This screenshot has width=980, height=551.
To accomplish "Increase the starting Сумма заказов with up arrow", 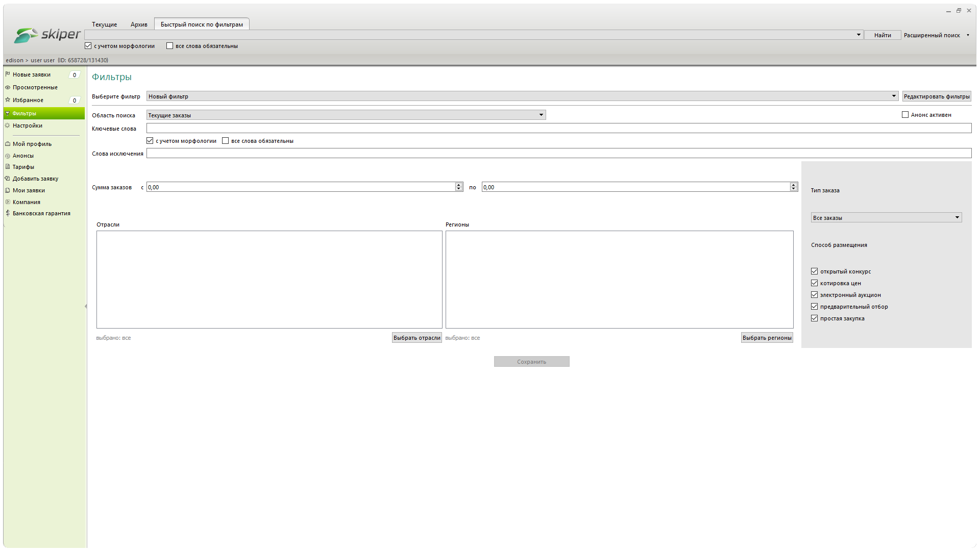I will (x=458, y=185).
